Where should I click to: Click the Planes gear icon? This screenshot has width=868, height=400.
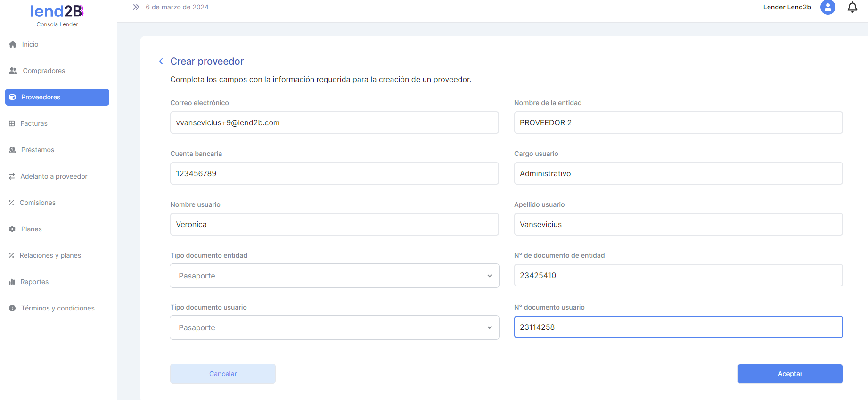coord(12,229)
